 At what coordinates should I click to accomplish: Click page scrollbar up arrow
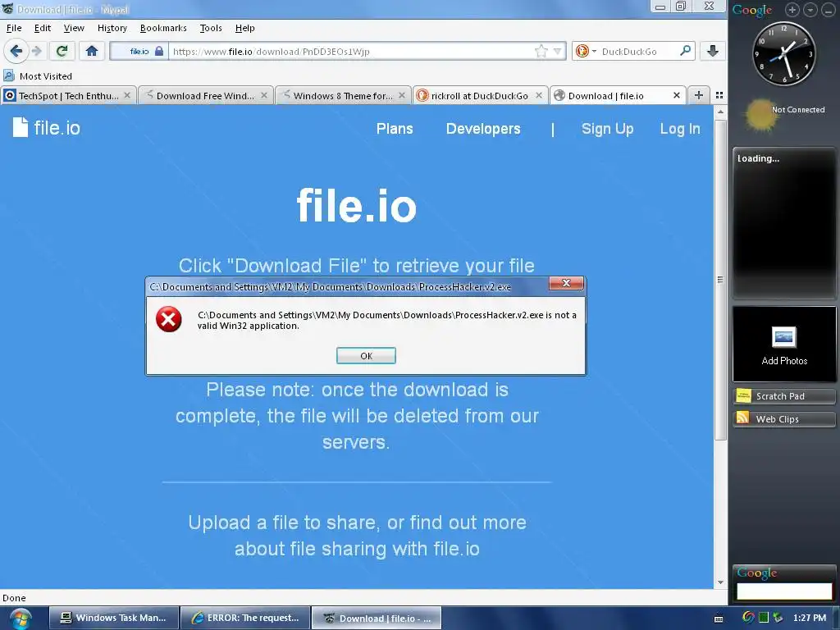point(720,112)
